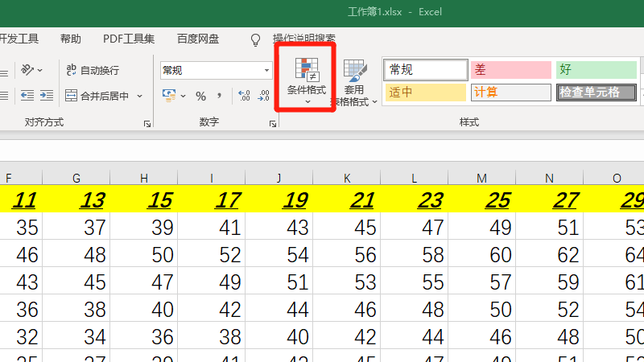Apply comma thousands separator style
The image size is (644, 362).
[x=219, y=97]
